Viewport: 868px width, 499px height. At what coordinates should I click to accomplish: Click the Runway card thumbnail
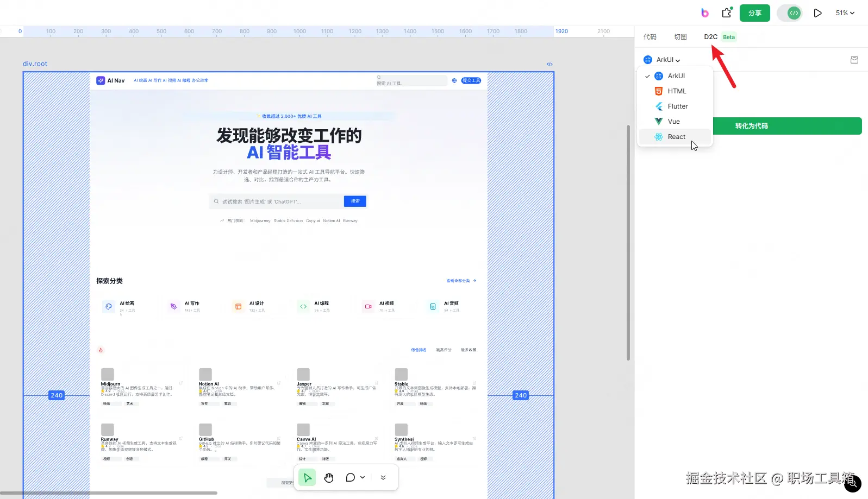point(108,429)
